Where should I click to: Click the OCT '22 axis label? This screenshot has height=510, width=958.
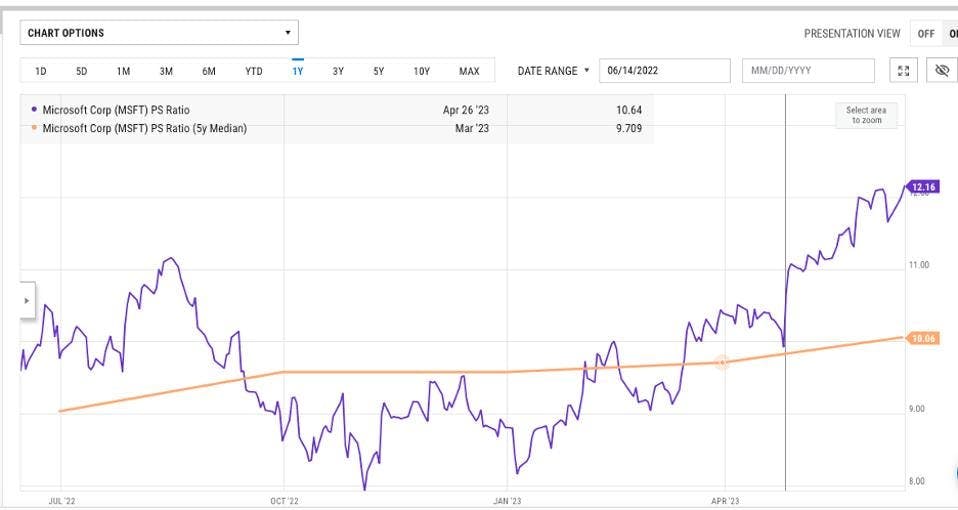[x=285, y=501]
